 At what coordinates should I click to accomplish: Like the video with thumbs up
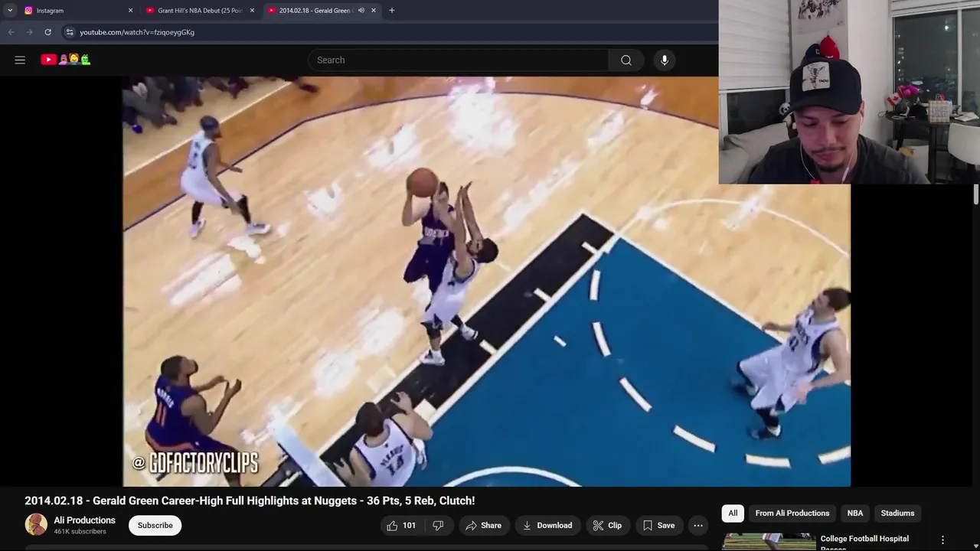coord(402,525)
